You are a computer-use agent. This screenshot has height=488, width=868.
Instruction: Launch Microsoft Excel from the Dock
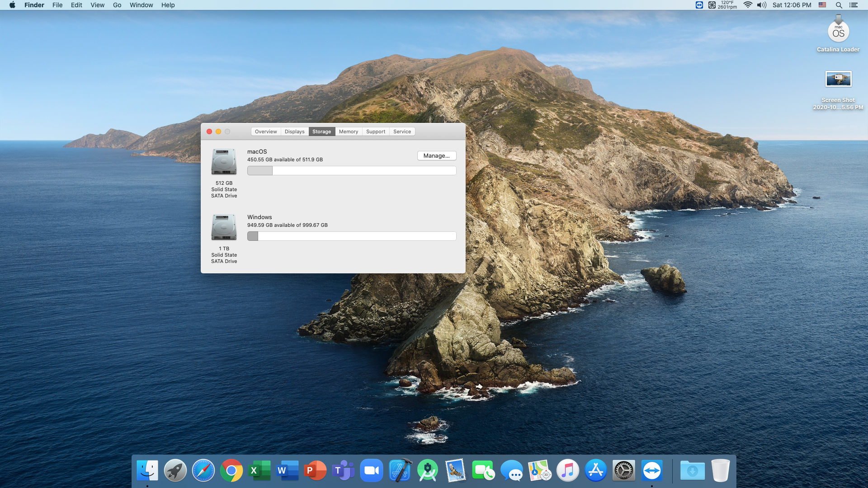click(x=259, y=471)
